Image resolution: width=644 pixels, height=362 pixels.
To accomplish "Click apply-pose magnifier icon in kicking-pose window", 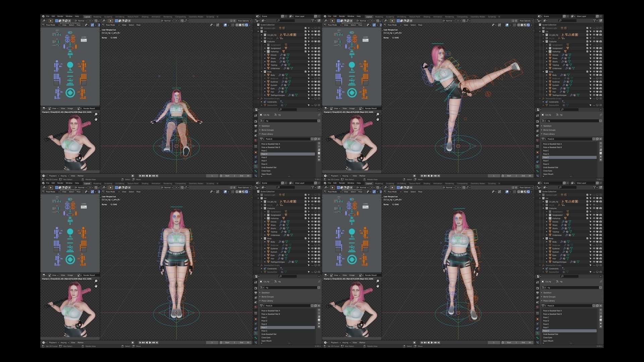I will pyautogui.click(x=601, y=150).
